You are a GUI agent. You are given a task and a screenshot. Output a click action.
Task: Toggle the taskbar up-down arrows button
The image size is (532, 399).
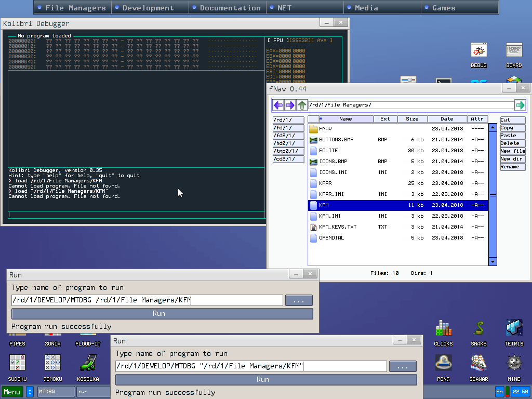(x=30, y=392)
